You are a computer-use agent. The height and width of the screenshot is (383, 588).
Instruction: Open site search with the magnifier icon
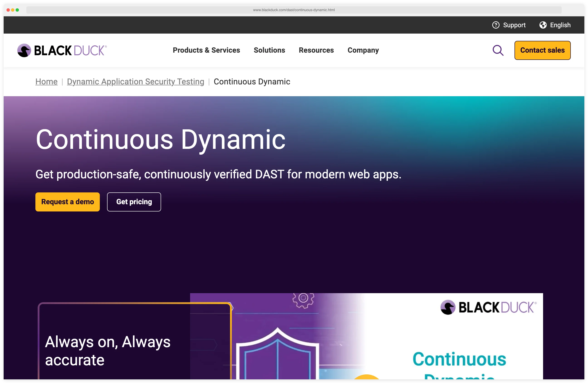click(498, 50)
